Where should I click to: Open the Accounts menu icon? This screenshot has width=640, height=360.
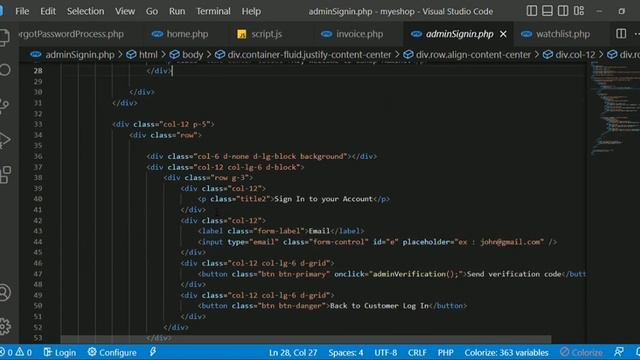(x=5, y=292)
